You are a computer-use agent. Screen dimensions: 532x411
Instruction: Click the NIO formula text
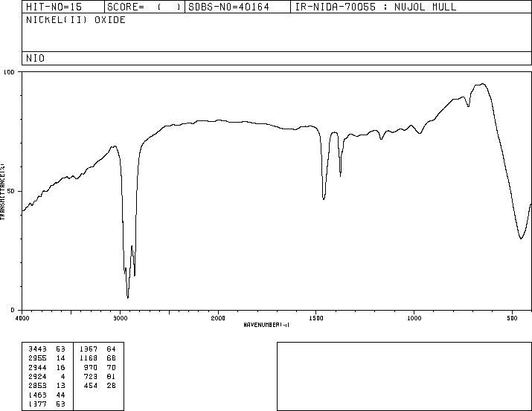pos(35,58)
